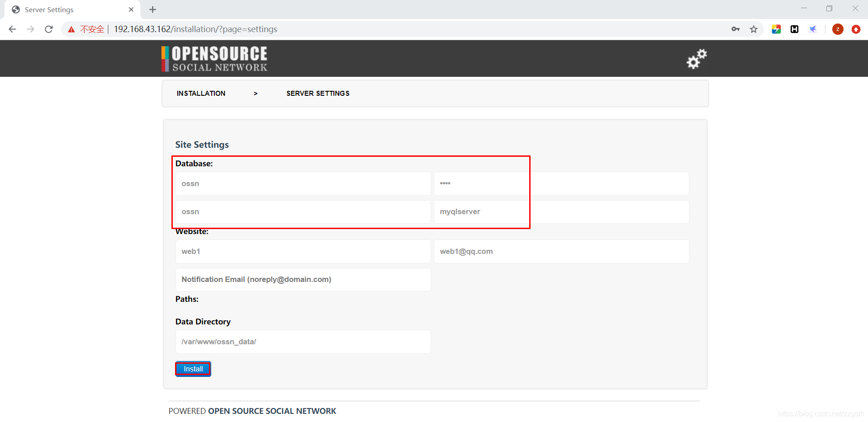Reload the current page
Screen dimensions: 868x422
(49, 29)
